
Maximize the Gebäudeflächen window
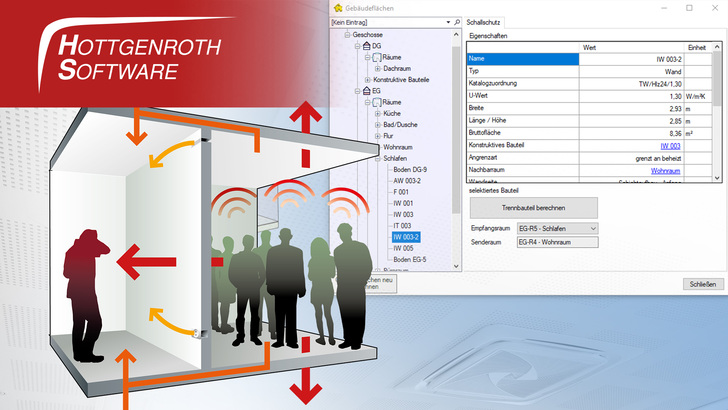tap(688, 7)
